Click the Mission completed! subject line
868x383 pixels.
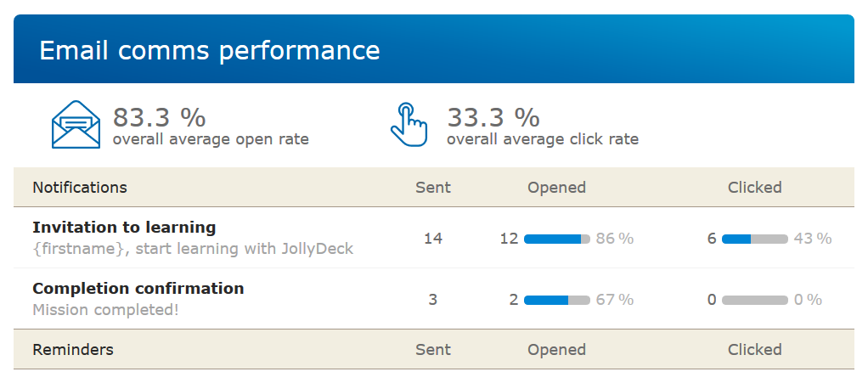105,309
